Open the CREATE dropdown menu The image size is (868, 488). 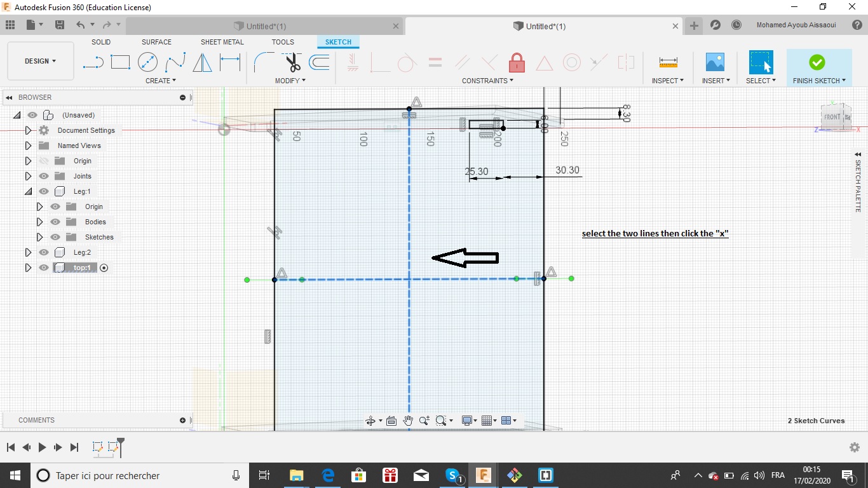pyautogui.click(x=161, y=81)
